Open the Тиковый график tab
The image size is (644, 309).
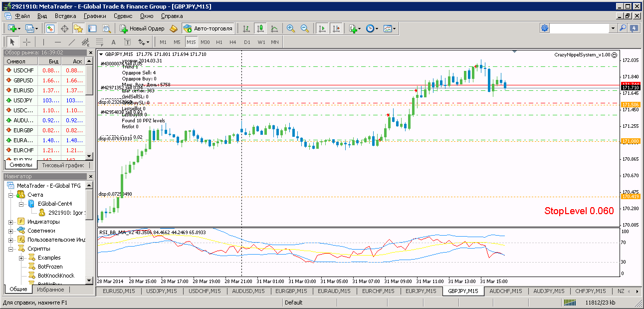pyautogui.click(x=63, y=165)
